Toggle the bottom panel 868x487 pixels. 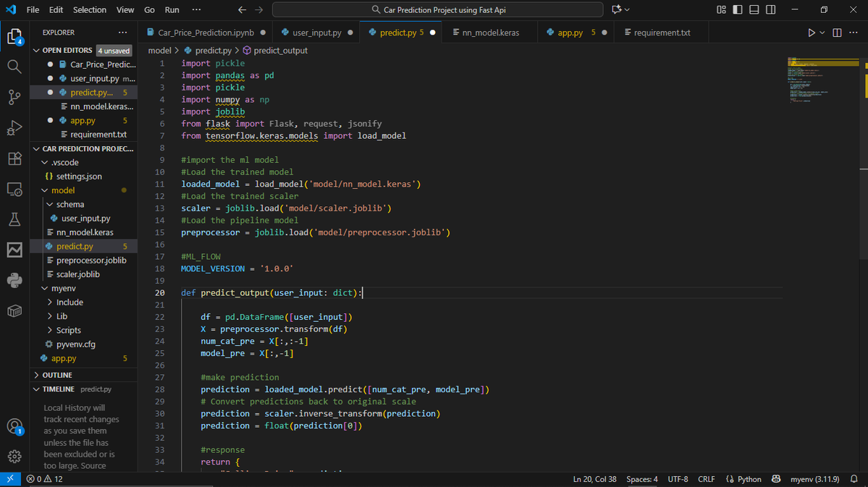[754, 10]
